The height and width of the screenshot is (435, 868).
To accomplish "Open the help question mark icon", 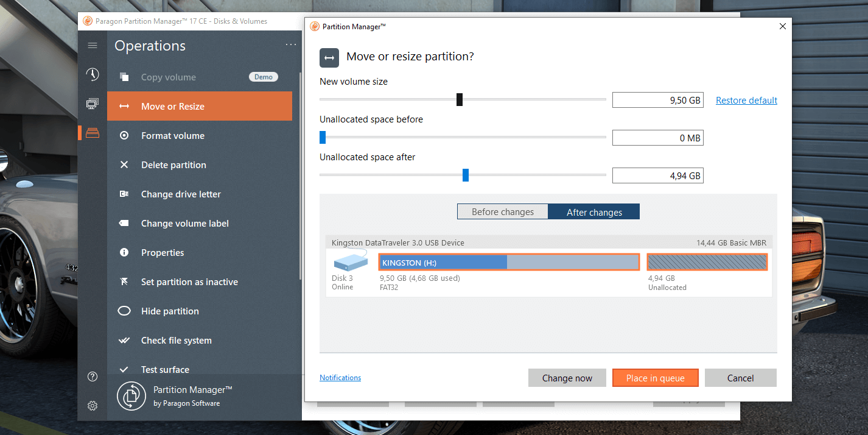I will coord(93,377).
